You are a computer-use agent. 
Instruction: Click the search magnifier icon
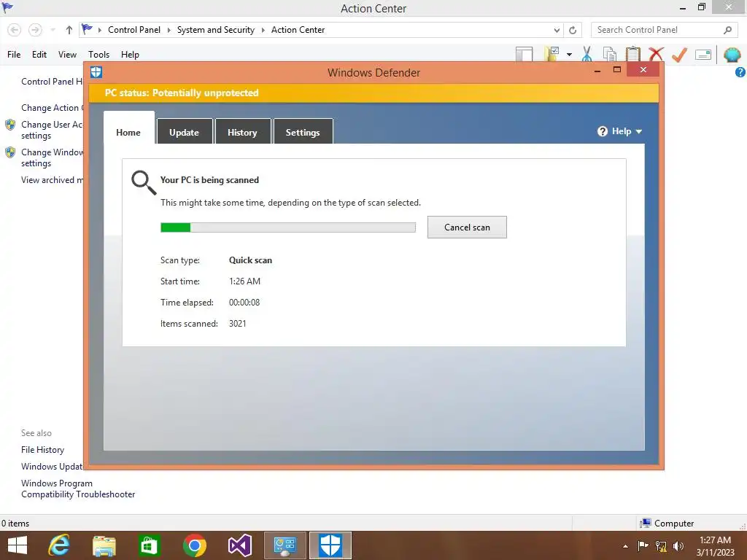727,30
